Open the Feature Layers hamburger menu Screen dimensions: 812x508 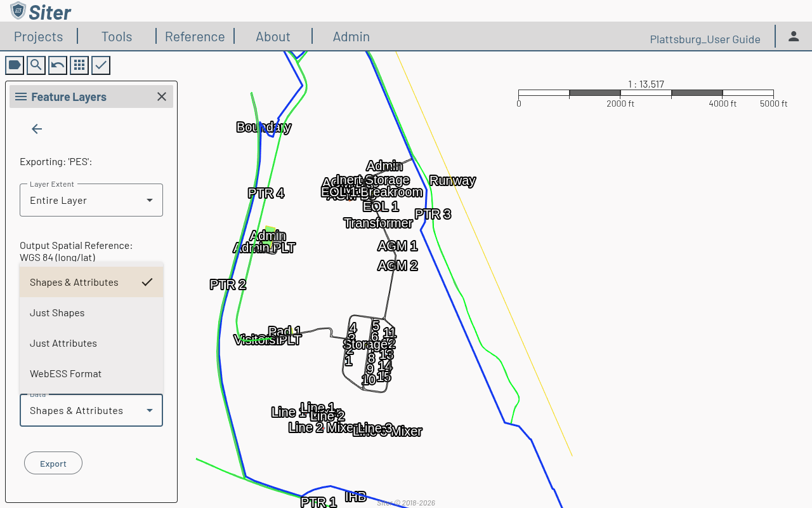(21, 97)
